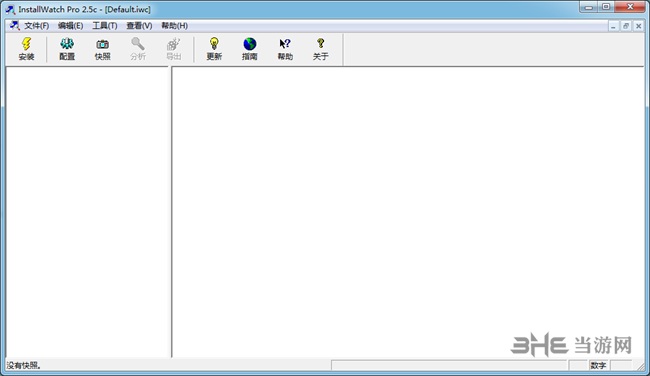Open the 编辑(E) menu
Viewport: 650px width, 376px height.
[x=70, y=26]
